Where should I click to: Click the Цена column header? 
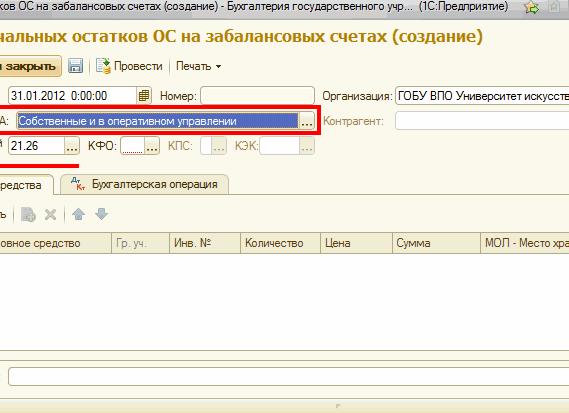click(x=357, y=243)
